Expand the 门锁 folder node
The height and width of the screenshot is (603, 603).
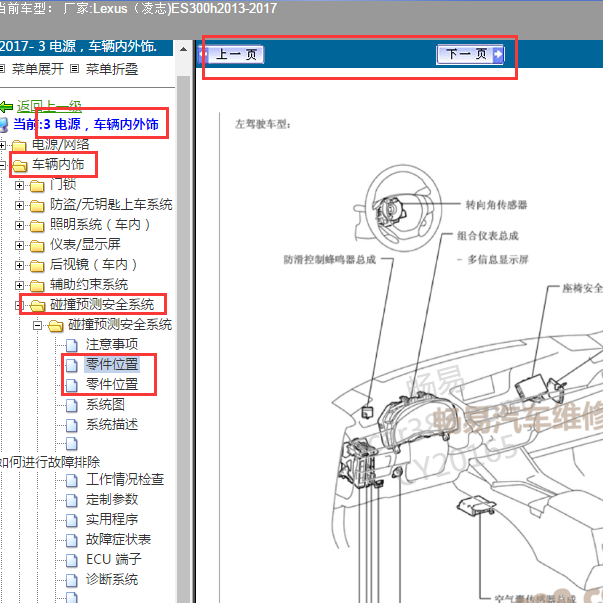pyautogui.click(x=19, y=185)
